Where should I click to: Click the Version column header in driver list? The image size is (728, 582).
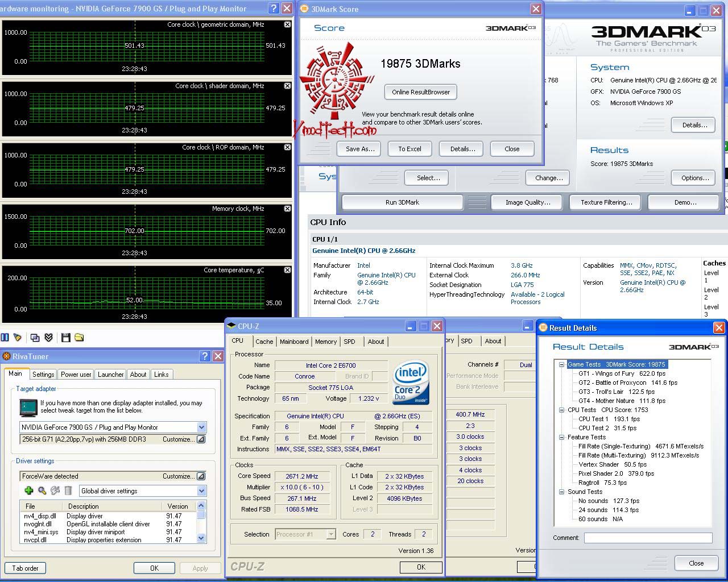(177, 506)
